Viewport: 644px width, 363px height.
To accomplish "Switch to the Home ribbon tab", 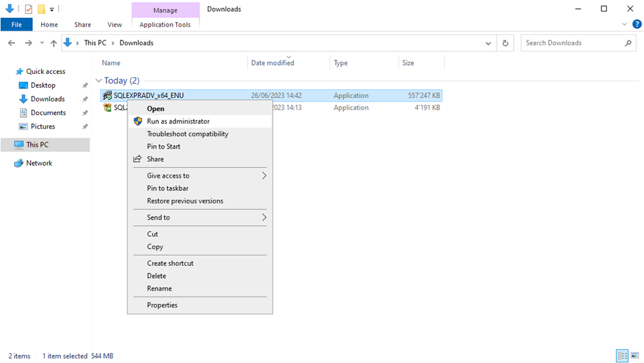I will [49, 25].
